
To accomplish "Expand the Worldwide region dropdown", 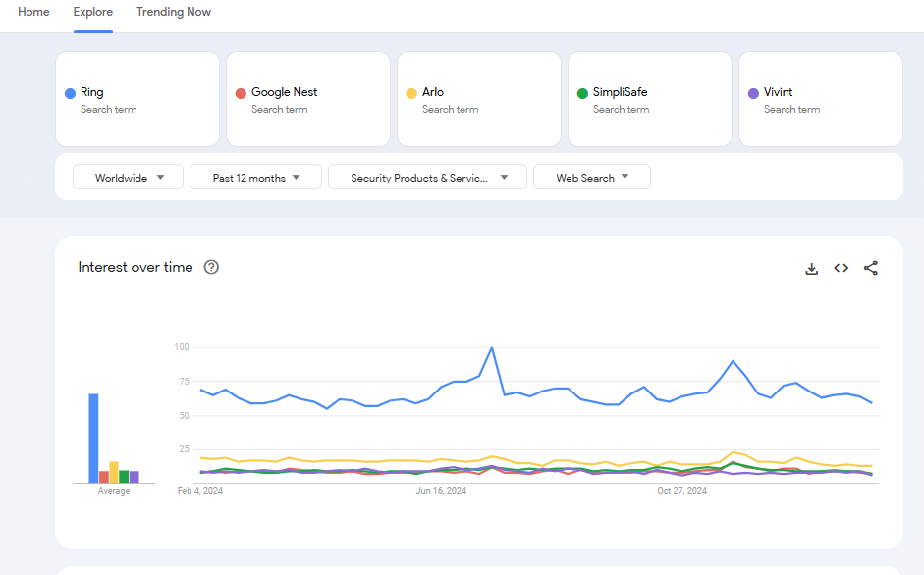I will (x=128, y=177).
